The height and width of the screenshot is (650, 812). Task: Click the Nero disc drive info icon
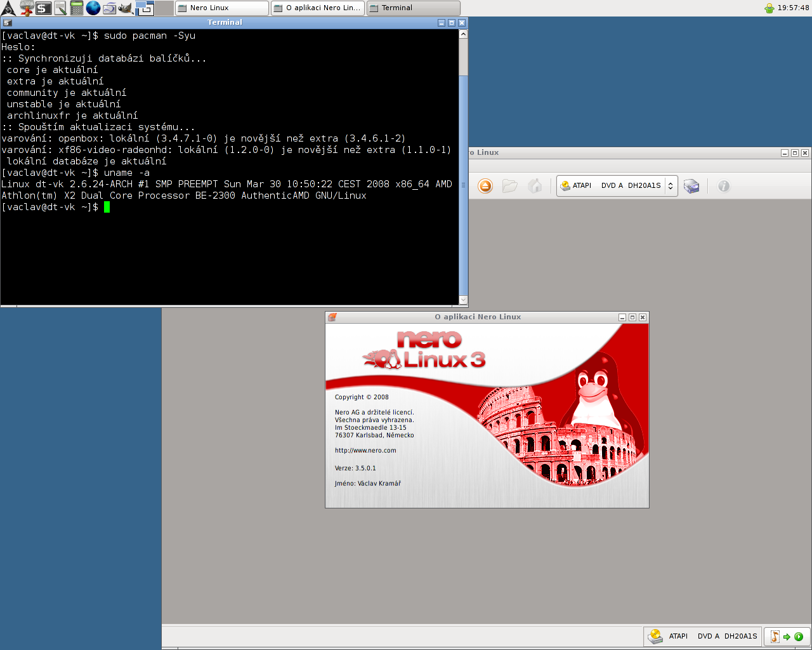coord(691,186)
